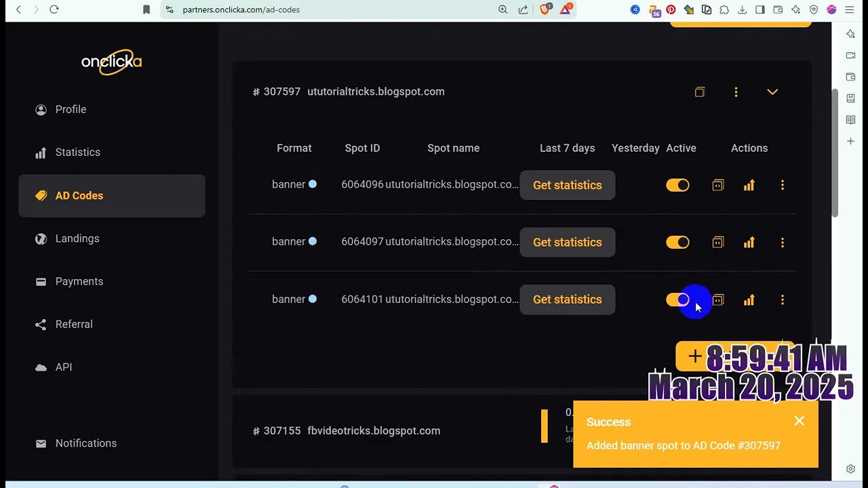
Task: Get code icon for spot 6064096
Action: pyautogui.click(x=718, y=185)
